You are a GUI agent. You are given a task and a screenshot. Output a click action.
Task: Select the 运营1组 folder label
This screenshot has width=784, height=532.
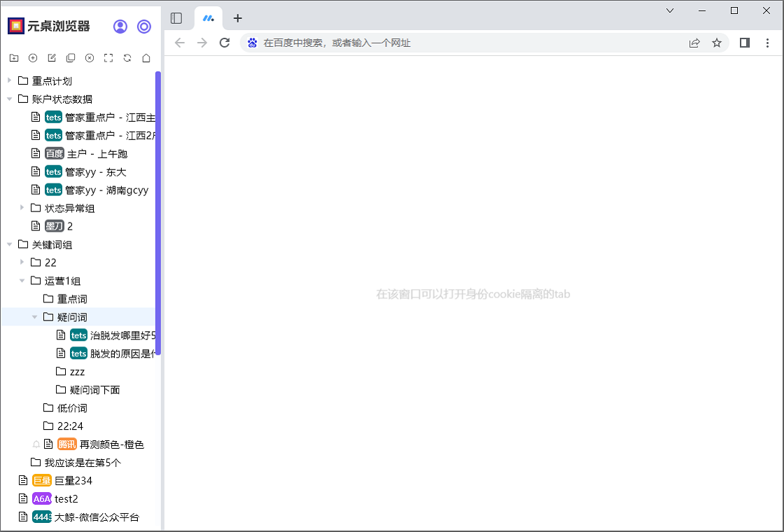click(62, 281)
